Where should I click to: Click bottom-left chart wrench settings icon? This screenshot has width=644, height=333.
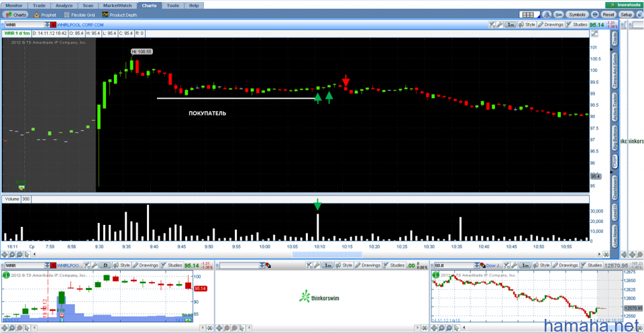(94, 266)
